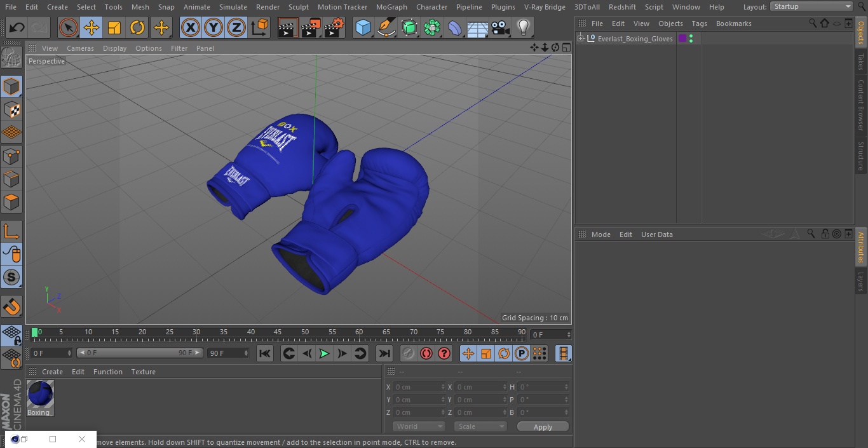Open the Layers side tab

861,281
